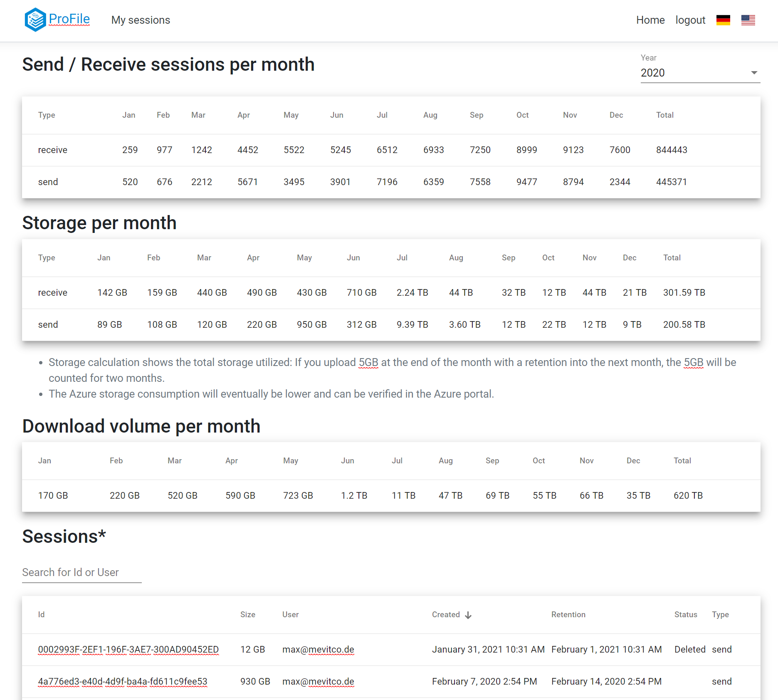Sort sessions by the Status column header
778x700 pixels.
coord(685,614)
